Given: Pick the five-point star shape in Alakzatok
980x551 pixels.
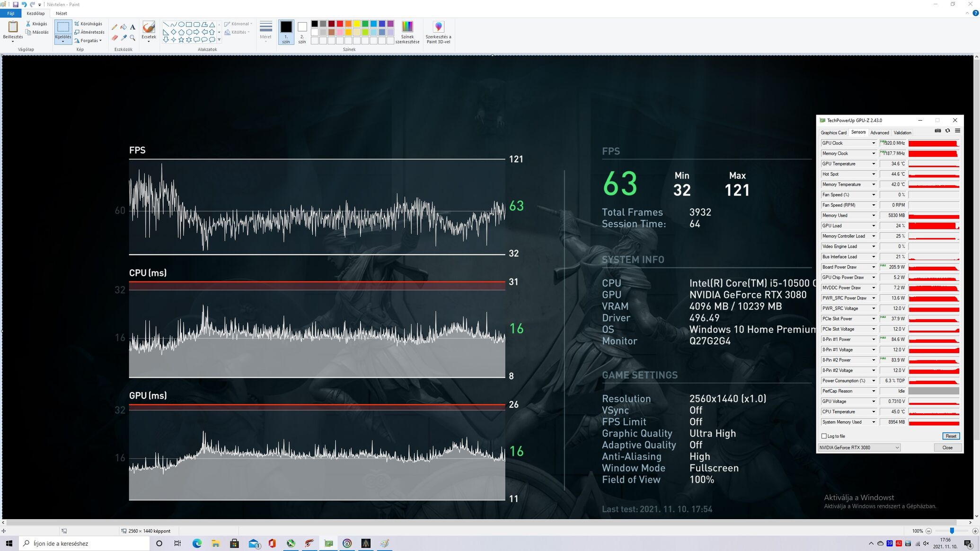Looking at the screenshot, I should pyautogui.click(x=181, y=40).
